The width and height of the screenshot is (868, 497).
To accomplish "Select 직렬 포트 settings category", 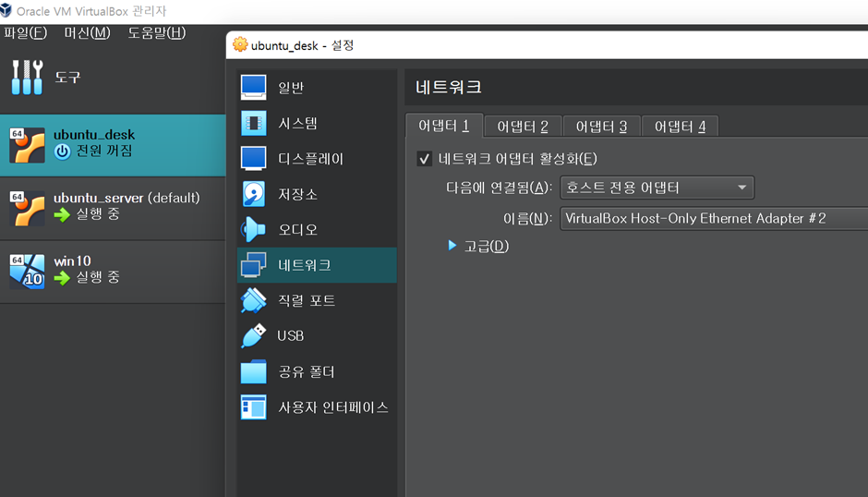I will pyautogui.click(x=317, y=300).
